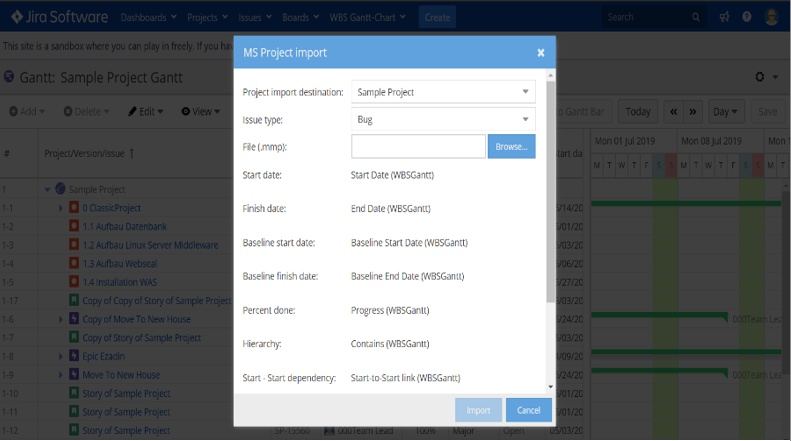
Task: Expand the Copy of Move To New House row
Action: [x=61, y=319]
